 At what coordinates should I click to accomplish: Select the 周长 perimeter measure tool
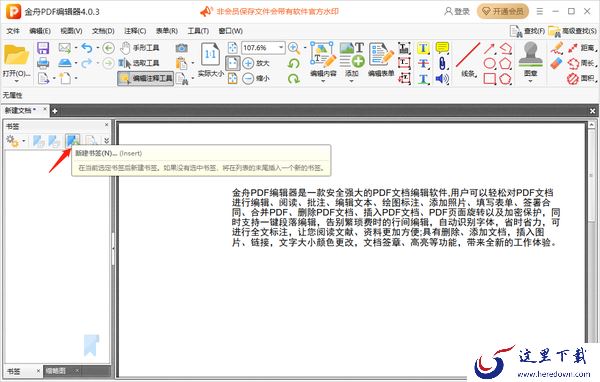tap(582, 64)
